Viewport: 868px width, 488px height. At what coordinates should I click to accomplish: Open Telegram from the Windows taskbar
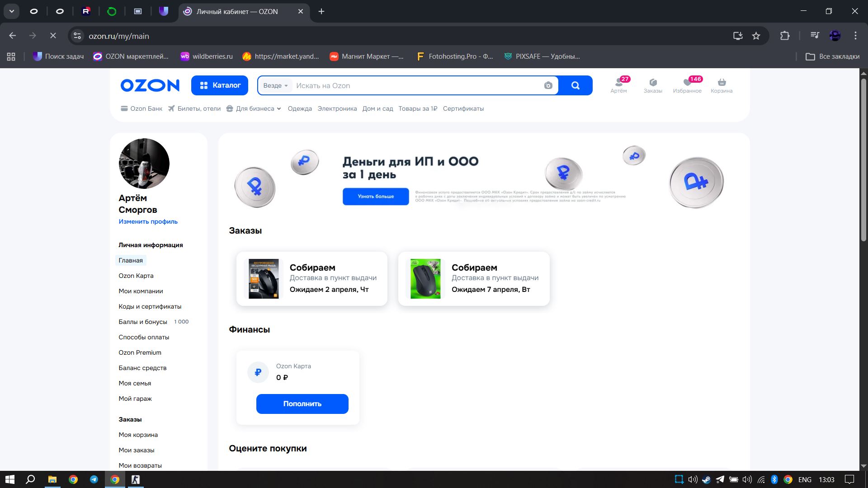[x=94, y=479]
